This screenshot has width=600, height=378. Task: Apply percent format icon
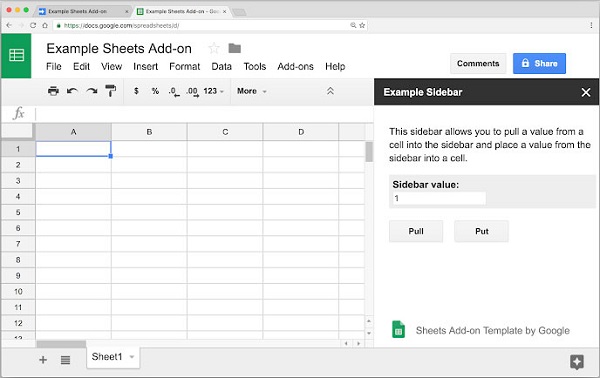(x=155, y=91)
